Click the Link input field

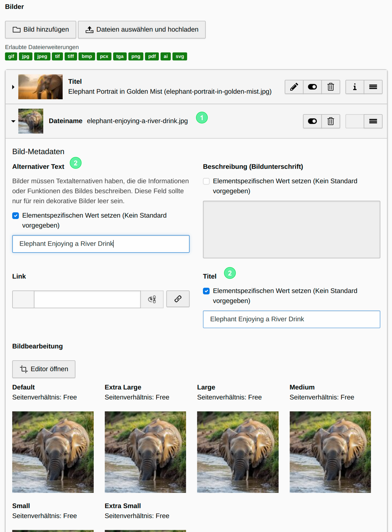coord(87,299)
